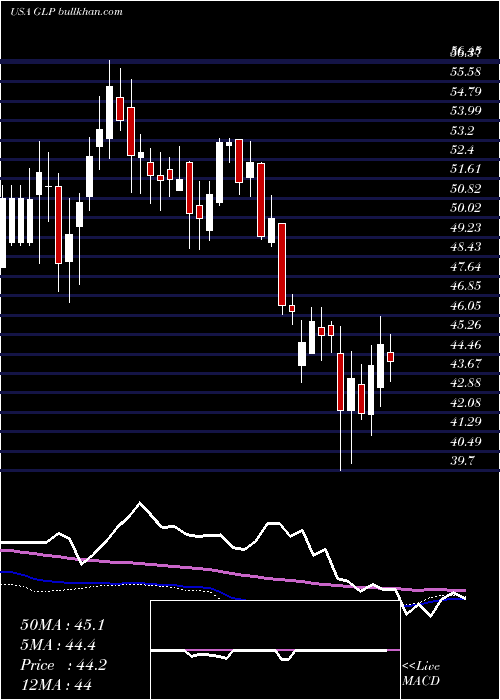Click the 53.99 price axis label
Image resolution: width=500 pixels, height=700 pixels.
(466, 111)
